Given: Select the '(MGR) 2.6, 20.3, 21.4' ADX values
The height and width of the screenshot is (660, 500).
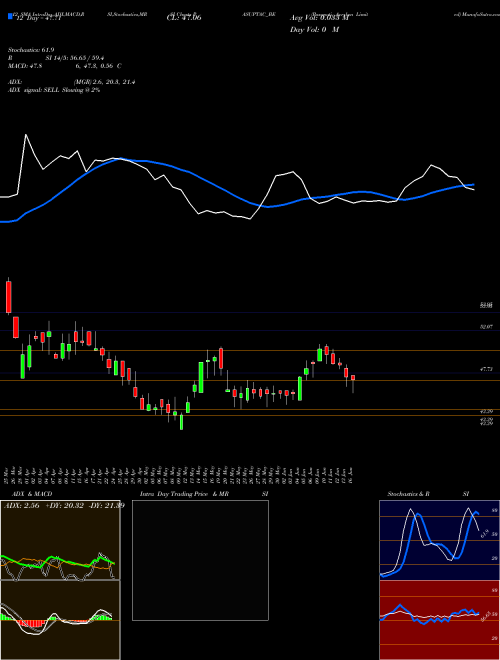Looking at the screenshot, I should point(104,82).
